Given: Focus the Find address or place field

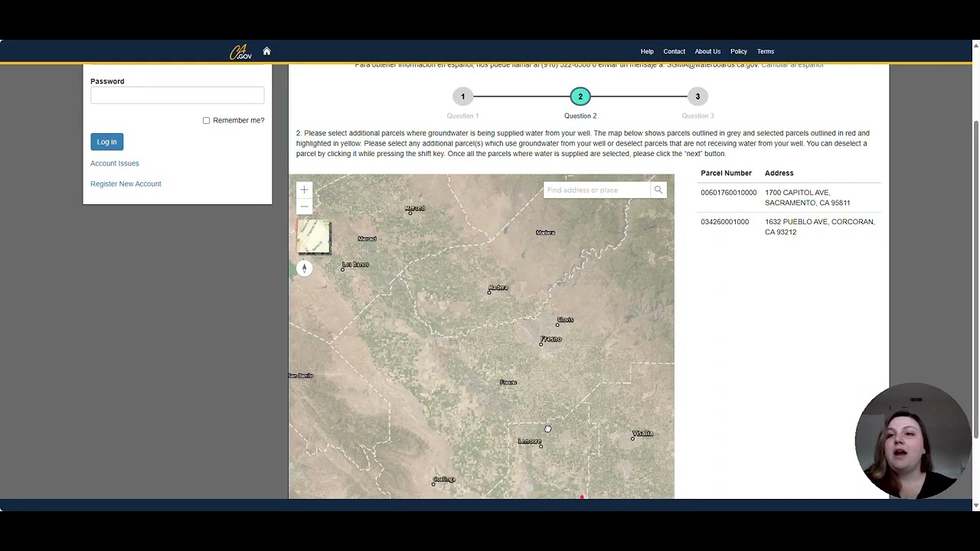Looking at the screenshot, I should (x=596, y=190).
